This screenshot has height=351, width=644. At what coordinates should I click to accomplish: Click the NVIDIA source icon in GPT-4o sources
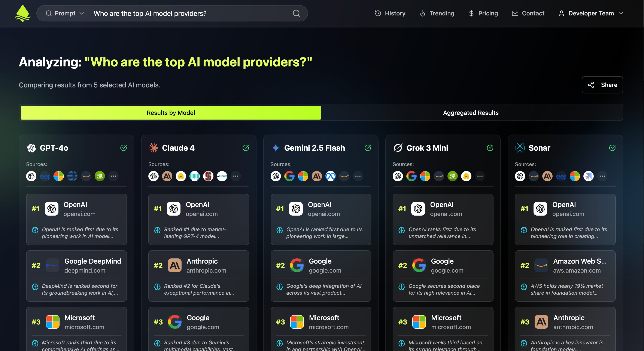point(100,176)
